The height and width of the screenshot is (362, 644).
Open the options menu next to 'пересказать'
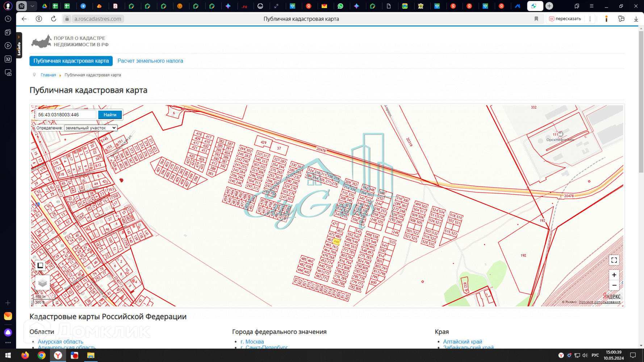[590, 19]
